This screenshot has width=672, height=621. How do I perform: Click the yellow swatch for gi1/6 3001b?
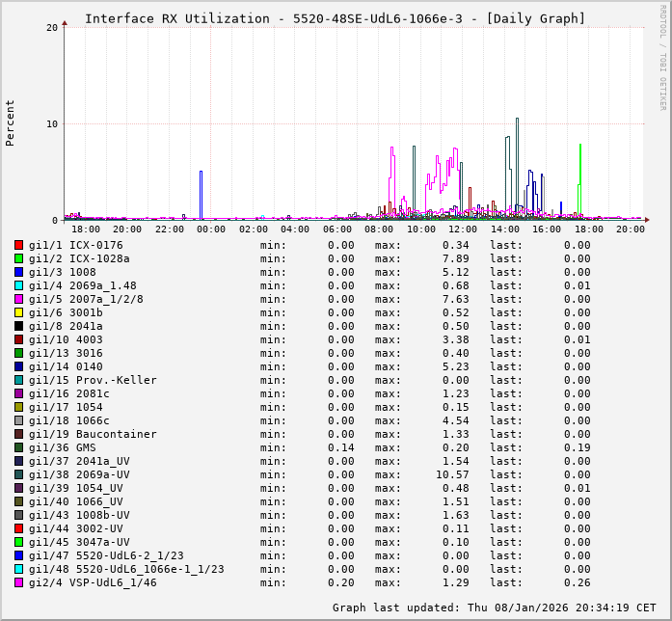(x=18, y=312)
